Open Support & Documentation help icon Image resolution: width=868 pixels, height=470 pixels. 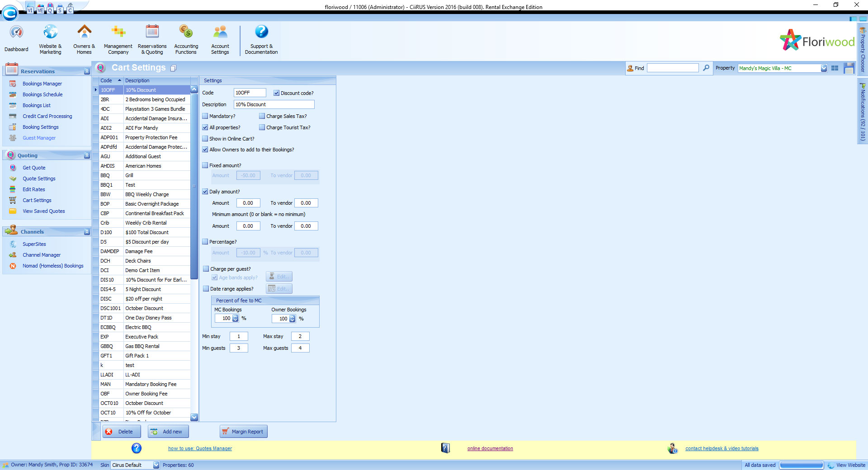261,33
